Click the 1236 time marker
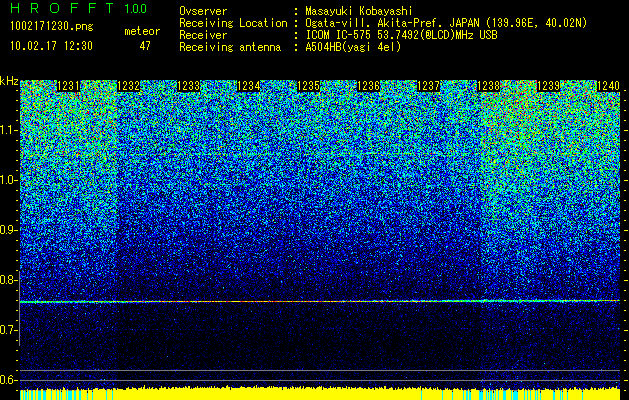 pyautogui.click(x=368, y=86)
